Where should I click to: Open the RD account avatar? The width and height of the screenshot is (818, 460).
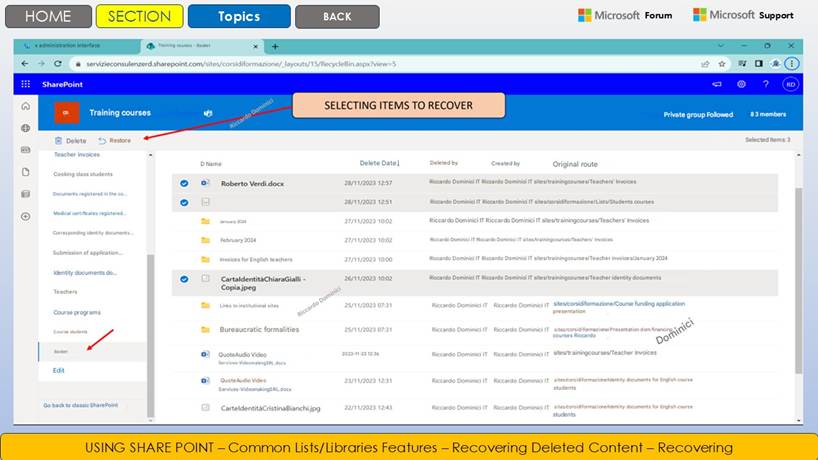790,84
